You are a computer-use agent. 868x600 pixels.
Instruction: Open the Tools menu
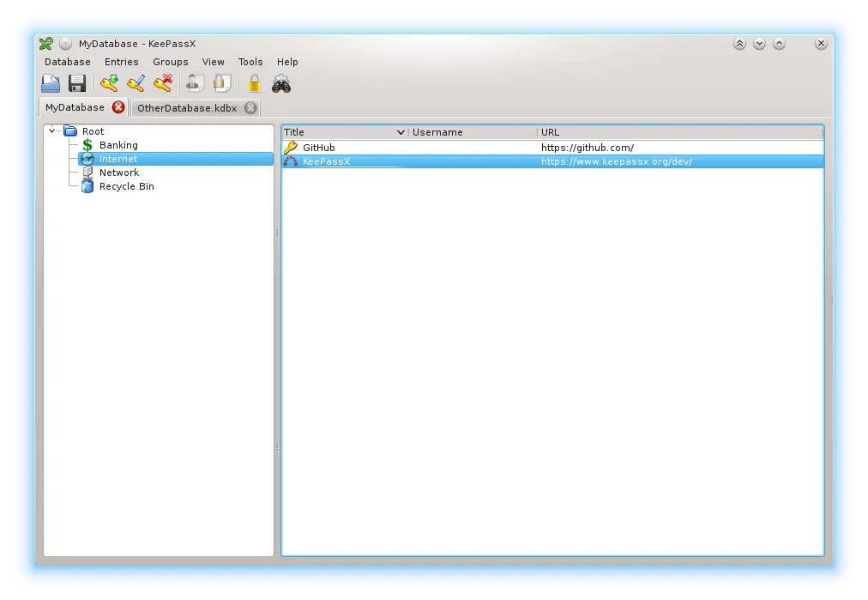(250, 62)
